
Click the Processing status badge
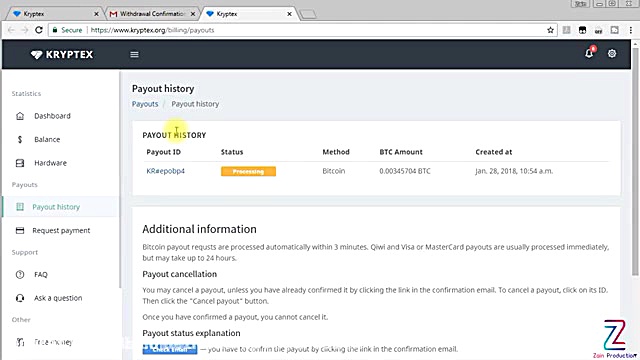tap(248, 171)
